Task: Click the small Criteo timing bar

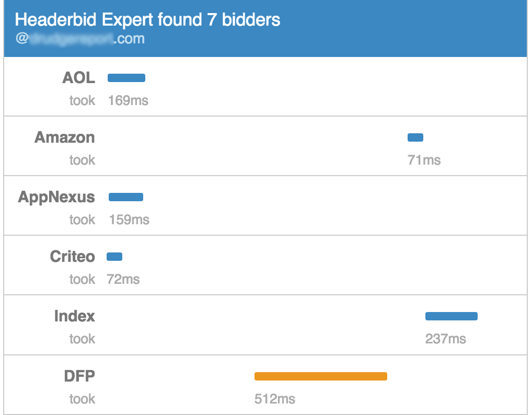Action: 114,257
